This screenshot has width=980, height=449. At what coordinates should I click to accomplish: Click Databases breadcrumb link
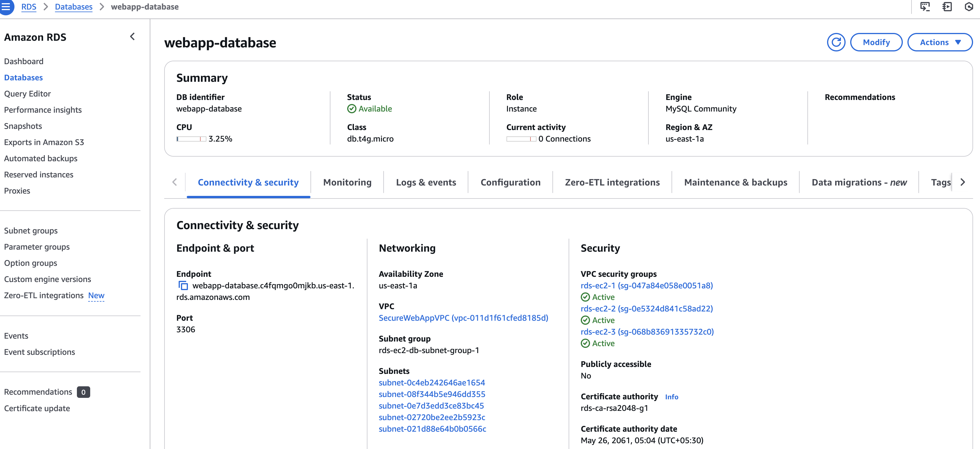(x=73, y=6)
